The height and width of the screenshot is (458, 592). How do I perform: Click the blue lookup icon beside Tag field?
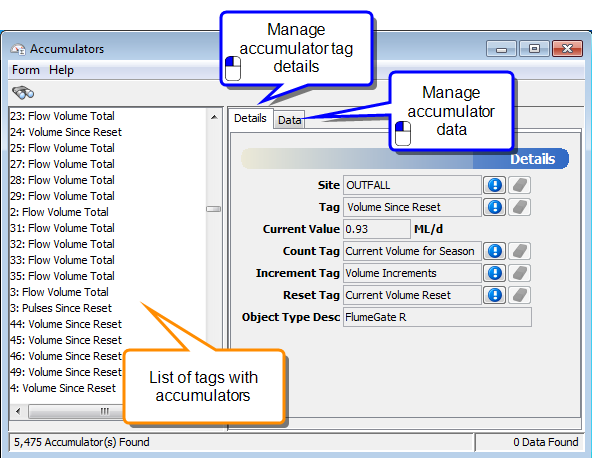(495, 207)
